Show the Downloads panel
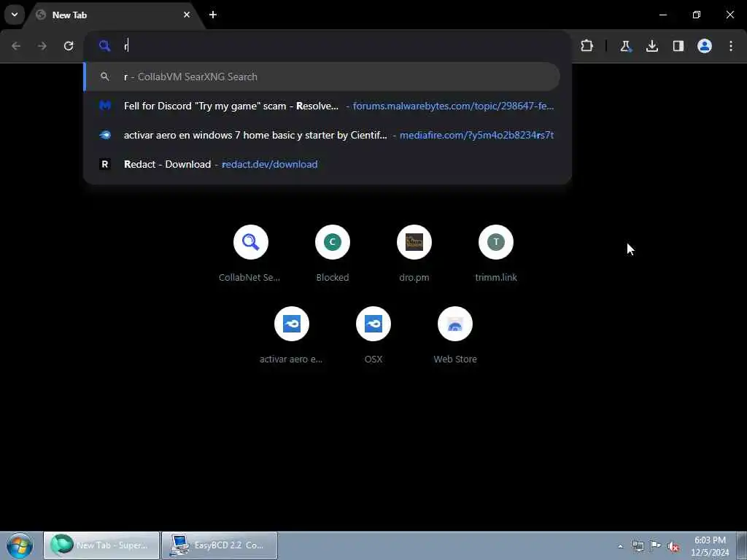Screen dimensions: 747x560 click(651, 46)
